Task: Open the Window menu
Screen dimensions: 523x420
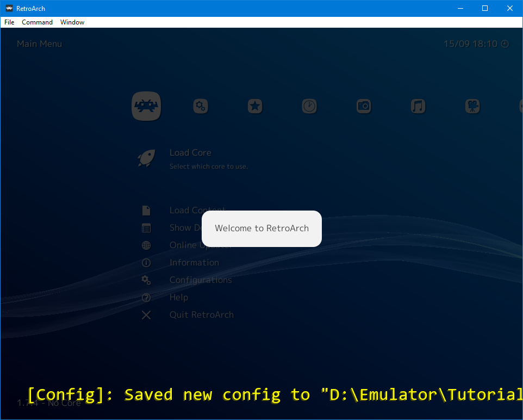Action: point(72,22)
